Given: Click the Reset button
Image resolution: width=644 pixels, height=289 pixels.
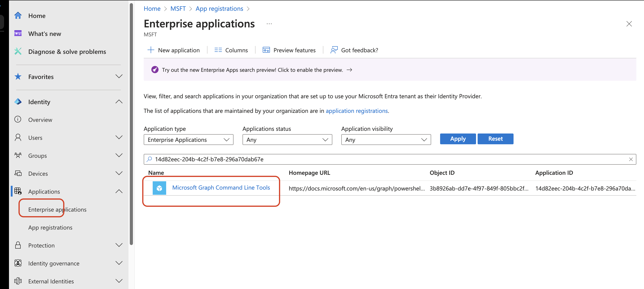Looking at the screenshot, I should click(495, 138).
